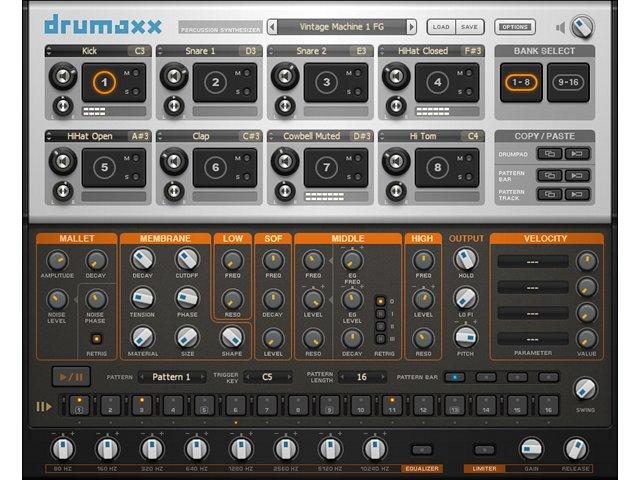640x480 pixels.
Task: Open the Vintage Machine 1 FG preset list
Action: point(342,27)
